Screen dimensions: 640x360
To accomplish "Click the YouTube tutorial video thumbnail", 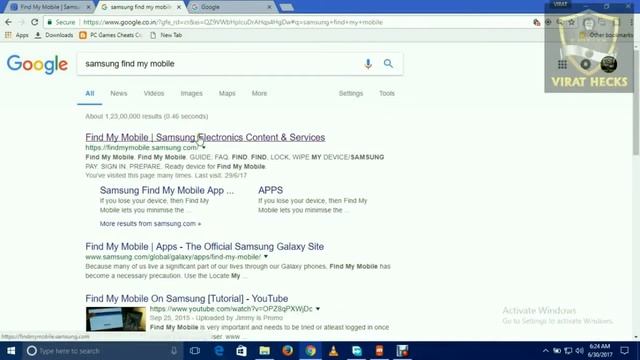I will (116, 319).
